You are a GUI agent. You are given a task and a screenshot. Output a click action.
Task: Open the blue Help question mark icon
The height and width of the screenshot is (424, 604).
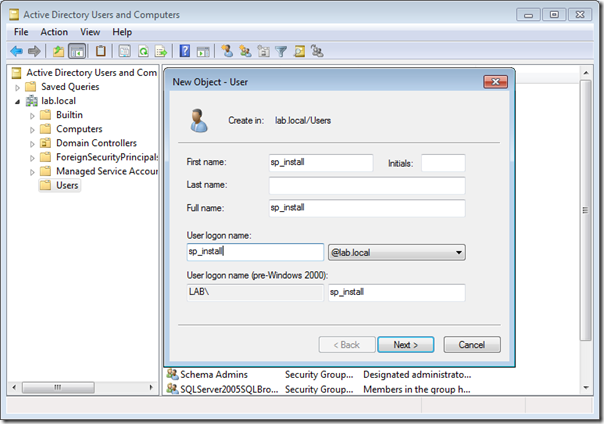pos(185,51)
